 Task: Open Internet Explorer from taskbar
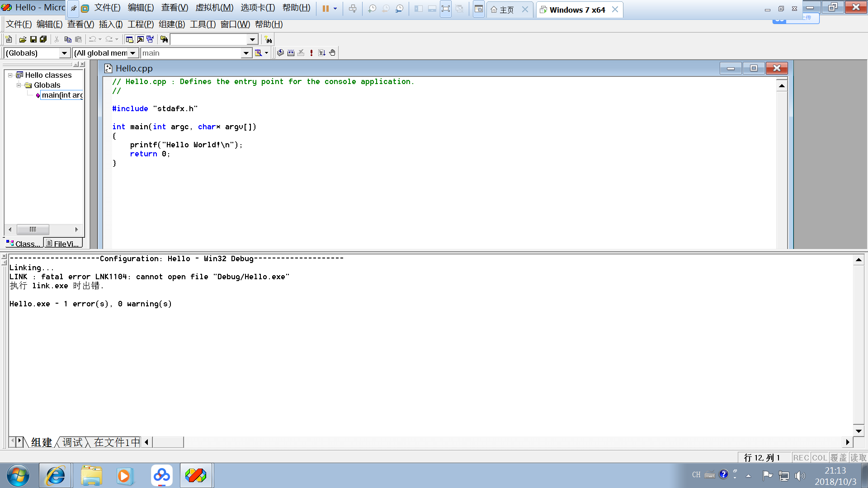tap(55, 475)
